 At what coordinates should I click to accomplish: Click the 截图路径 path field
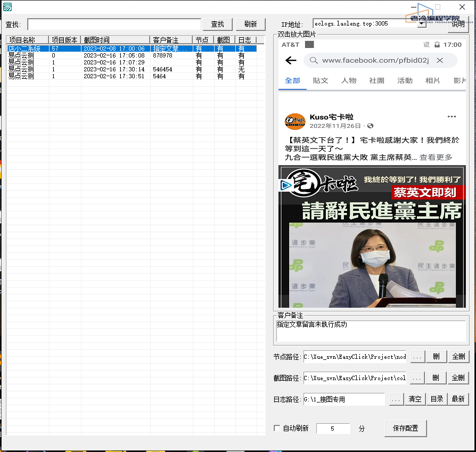[355, 378]
